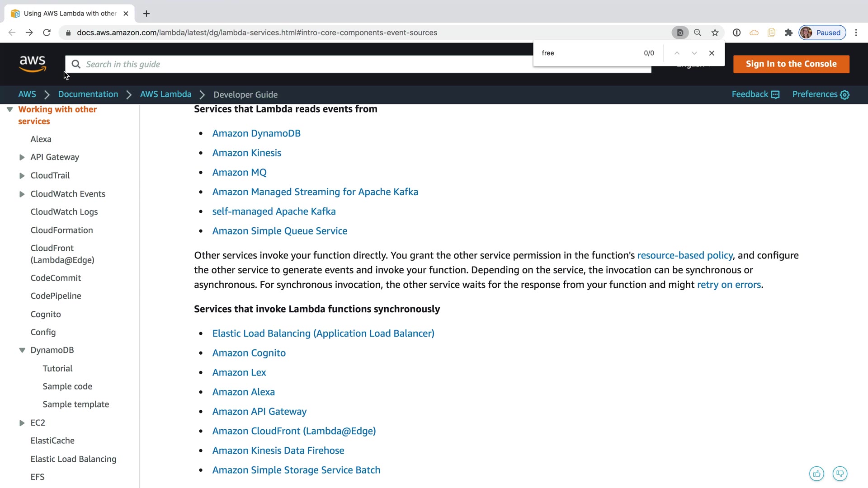The image size is (868, 488).
Task: Close the find-in-page bar
Action: click(712, 53)
